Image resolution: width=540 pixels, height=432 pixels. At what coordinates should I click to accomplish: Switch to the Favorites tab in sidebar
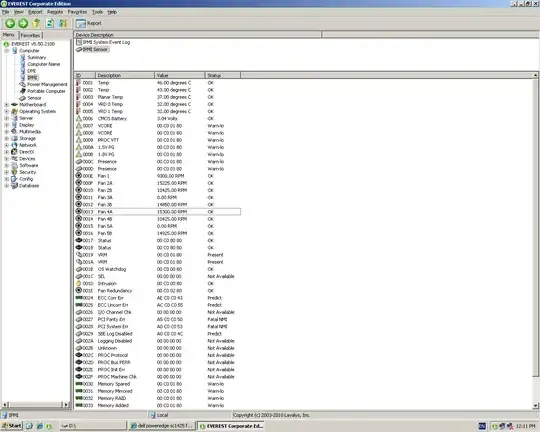click(x=30, y=35)
